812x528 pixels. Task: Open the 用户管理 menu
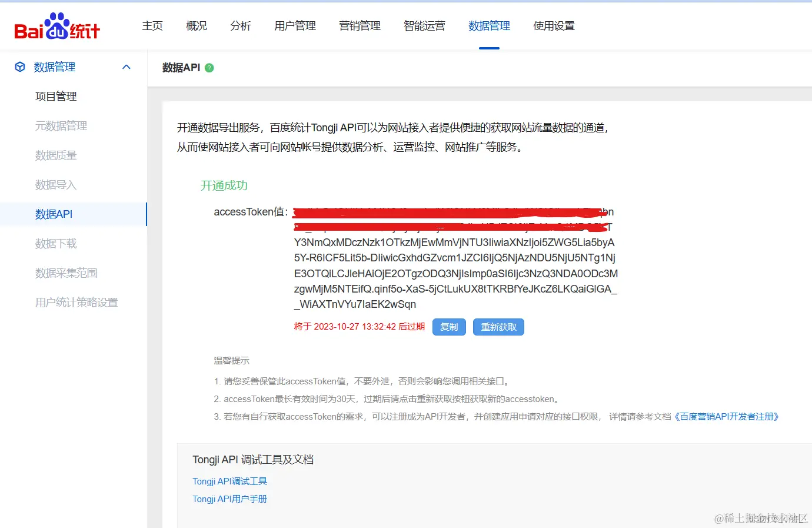[294, 25]
